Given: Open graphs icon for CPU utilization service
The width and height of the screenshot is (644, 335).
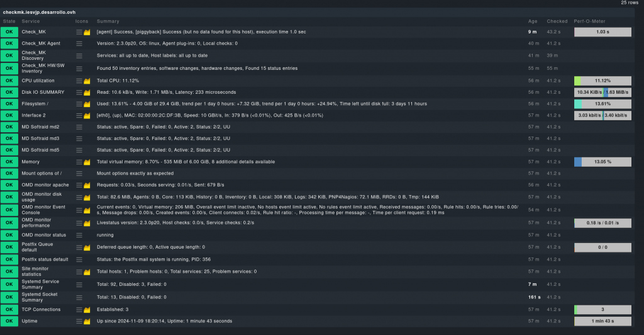Looking at the screenshot, I should [87, 81].
